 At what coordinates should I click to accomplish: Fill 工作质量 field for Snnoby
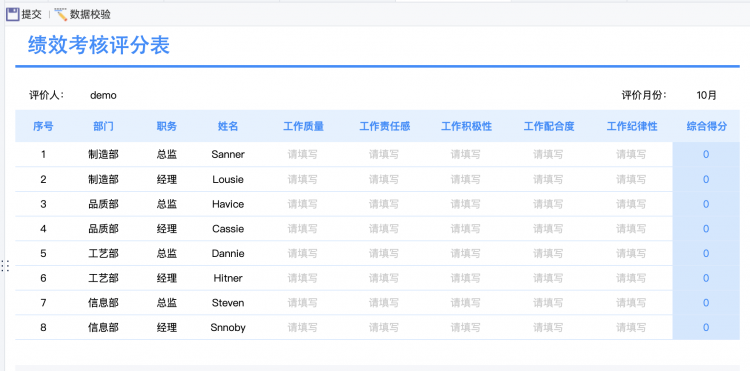tap(303, 328)
